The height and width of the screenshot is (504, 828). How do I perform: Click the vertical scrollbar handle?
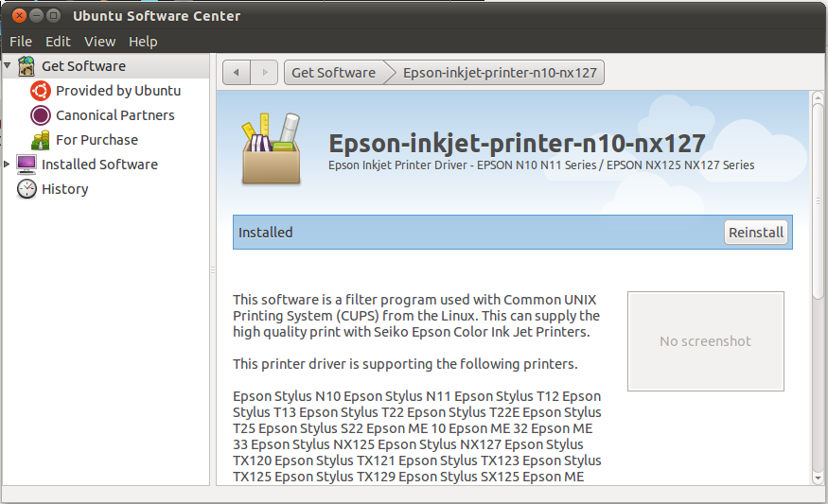click(x=818, y=201)
